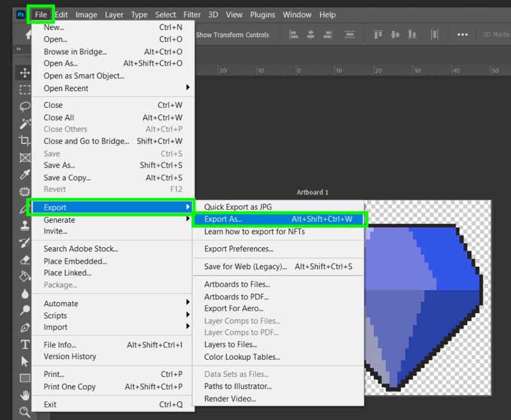Select the Lasso tool

(x=25, y=107)
